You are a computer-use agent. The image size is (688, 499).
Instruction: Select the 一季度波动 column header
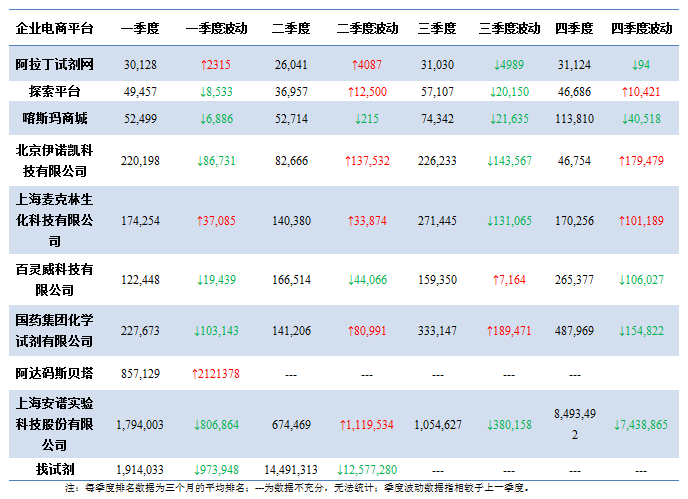tap(216, 29)
